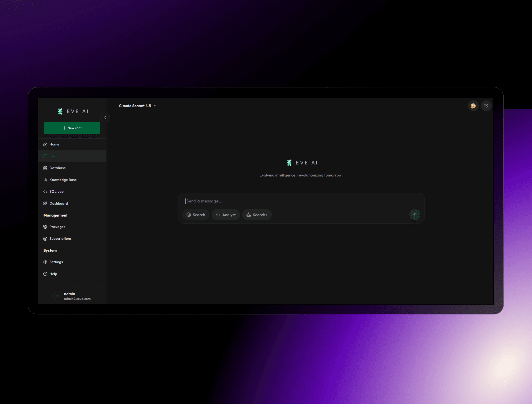Screen dimensions: 532x404
Task: Open the Database sidebar item
Action: click(x=57, y=168)
